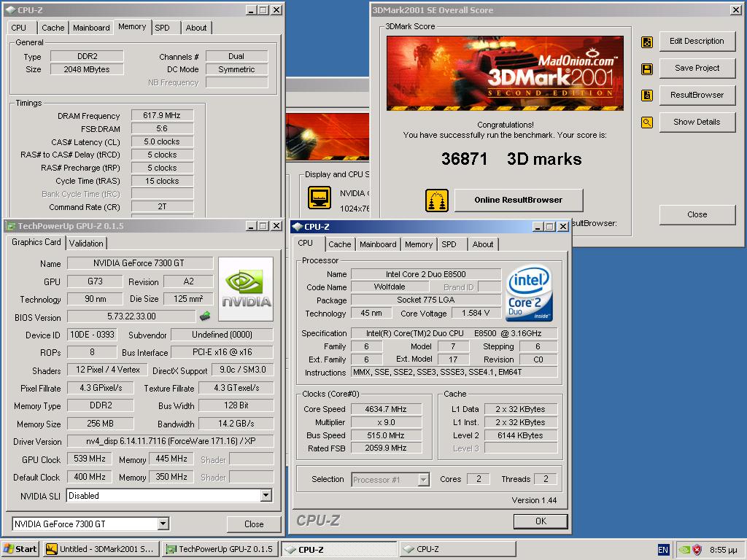The height and width of the screenshot is (560, 747).
Task: Open Mainboard tab in front CPU-Z window
Action: click(378, 244)
